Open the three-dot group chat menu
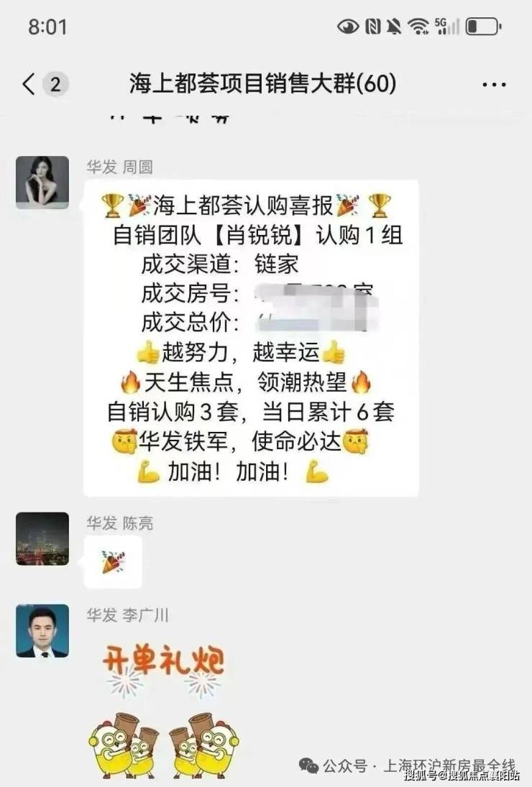Screen dimensions: 532x787 click(x=494, y=84)
